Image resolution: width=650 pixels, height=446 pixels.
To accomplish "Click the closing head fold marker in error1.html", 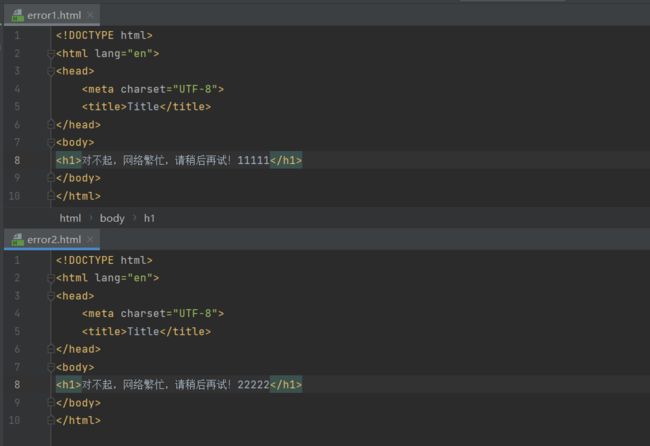I will click(x=51, y=124).
